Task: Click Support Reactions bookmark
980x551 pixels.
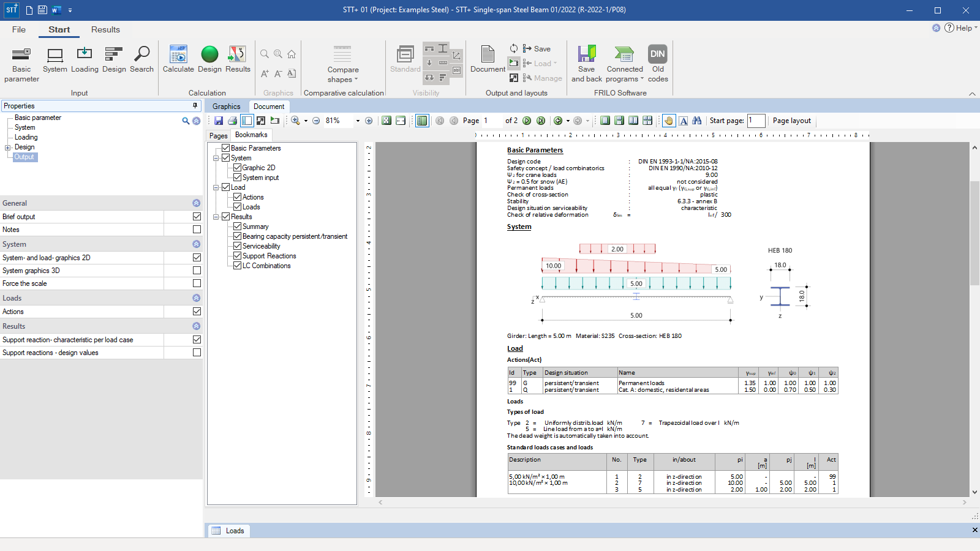Action: click(x=269, y=256)
